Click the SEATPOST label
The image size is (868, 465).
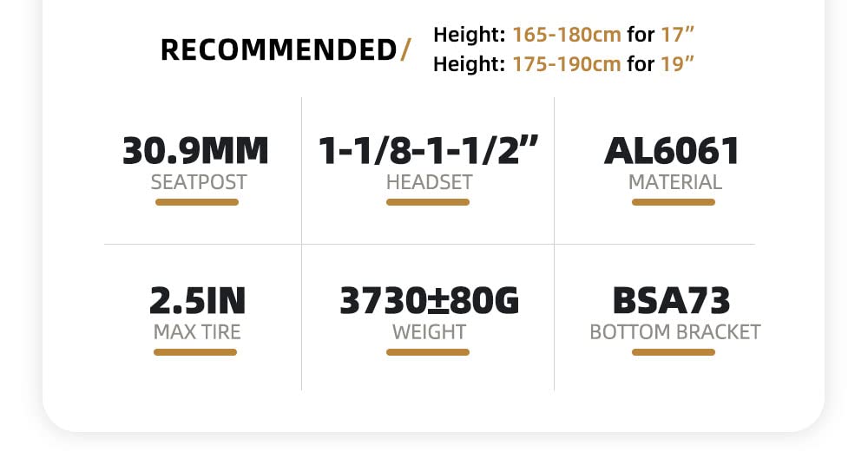click(x=199, y=182)
